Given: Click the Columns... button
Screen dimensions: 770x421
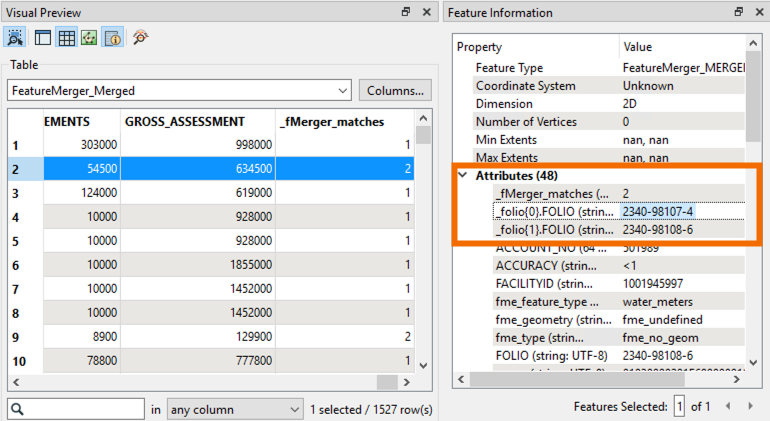Looking at the screenshot, I should pyautogui.click(x=395, y=91).
